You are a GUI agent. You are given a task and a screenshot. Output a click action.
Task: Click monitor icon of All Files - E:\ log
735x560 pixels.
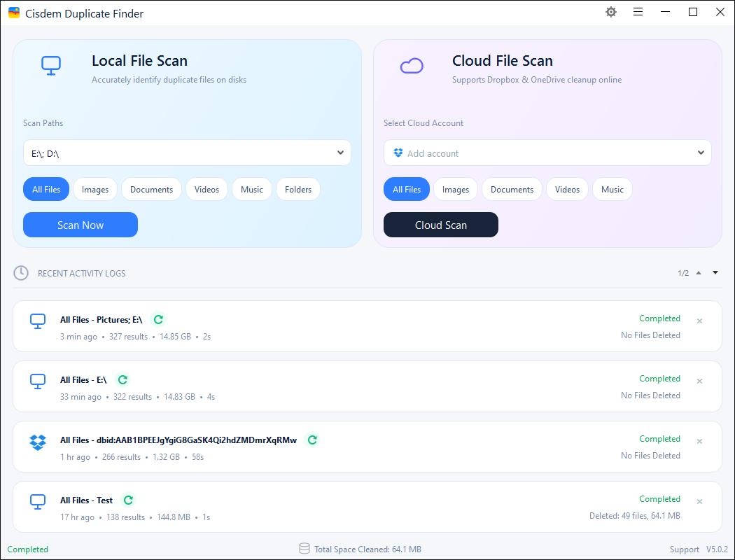[x=38, y=381]
